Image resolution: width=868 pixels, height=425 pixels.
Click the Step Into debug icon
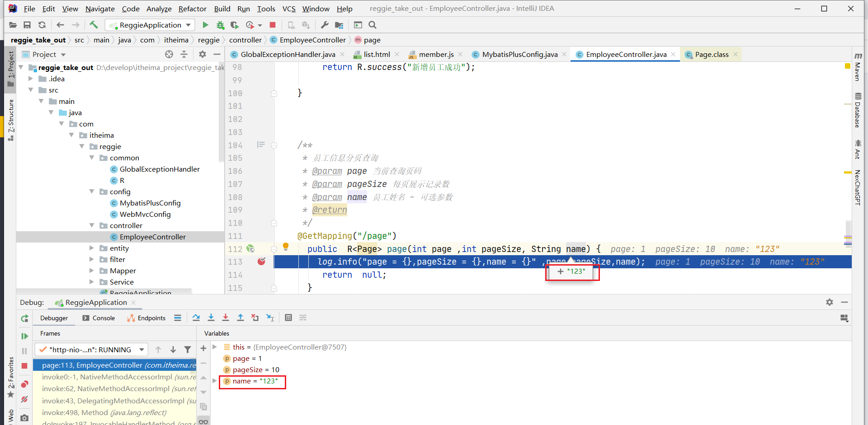[211, 318]
